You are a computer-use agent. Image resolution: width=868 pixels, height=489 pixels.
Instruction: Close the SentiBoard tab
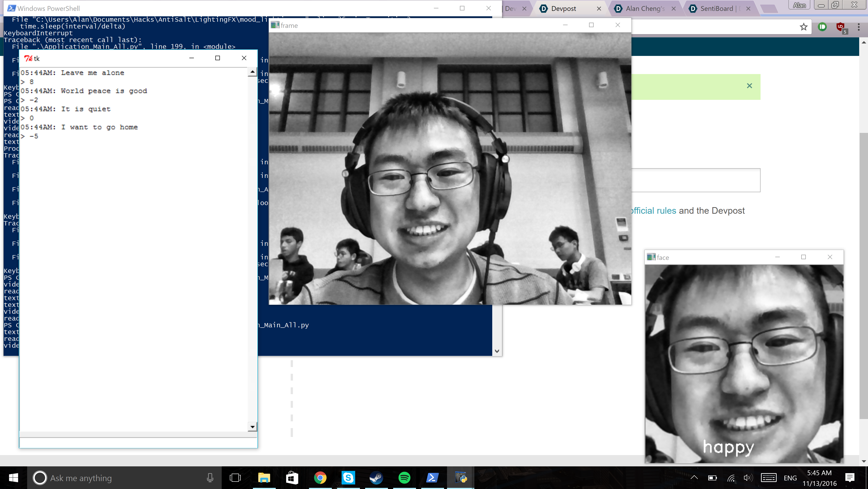pyautogui.click(x=748, y=9)
